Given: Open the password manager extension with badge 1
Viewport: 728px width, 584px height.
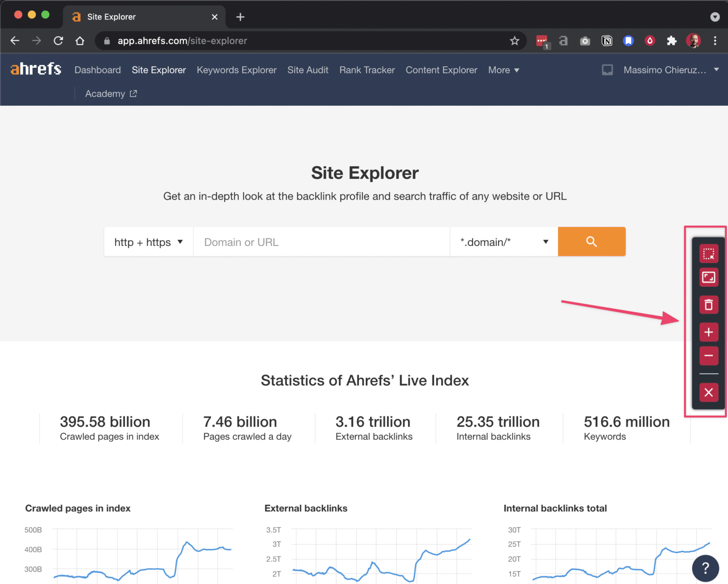Looking at the screenshot, I should pyautogui.click(x=542, y=41).
